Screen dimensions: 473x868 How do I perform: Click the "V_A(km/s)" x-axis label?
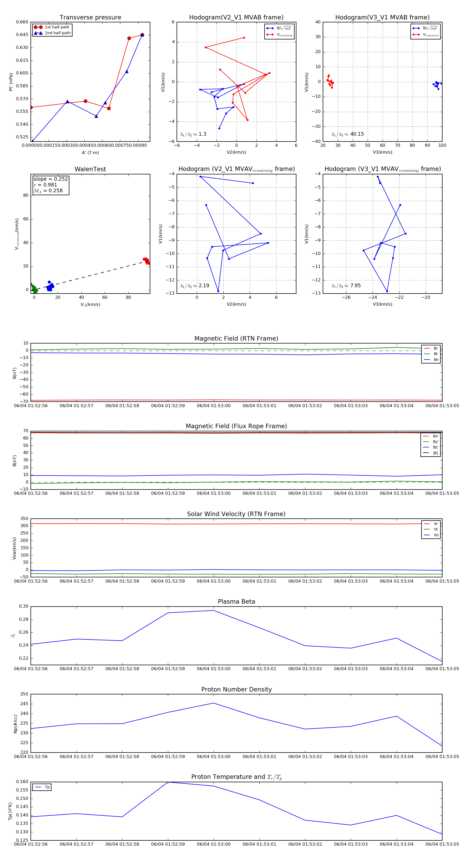click(90, 305)
